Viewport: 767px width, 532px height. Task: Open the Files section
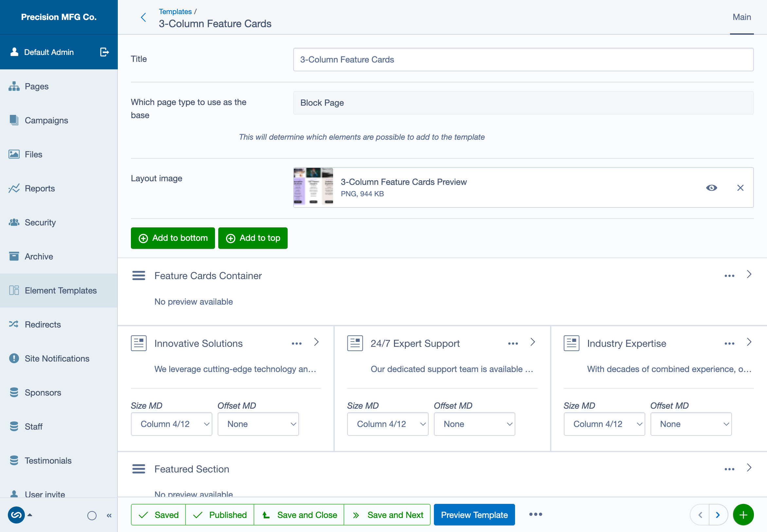click(59, 154)
